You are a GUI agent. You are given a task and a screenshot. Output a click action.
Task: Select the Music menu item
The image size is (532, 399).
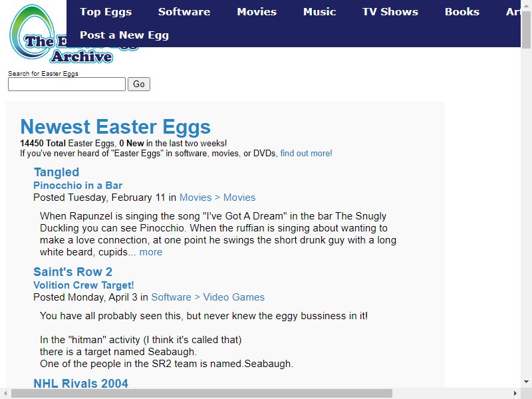click(x=320, y=12)
